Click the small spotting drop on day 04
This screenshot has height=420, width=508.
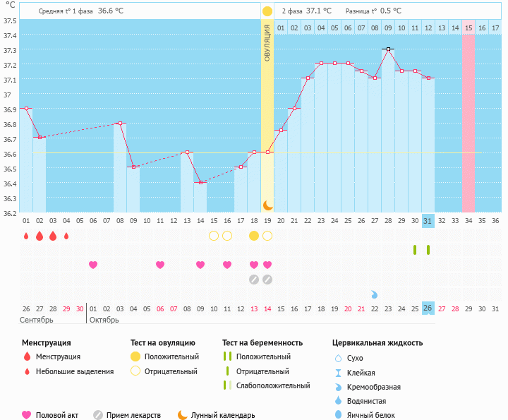click(66, 236)
